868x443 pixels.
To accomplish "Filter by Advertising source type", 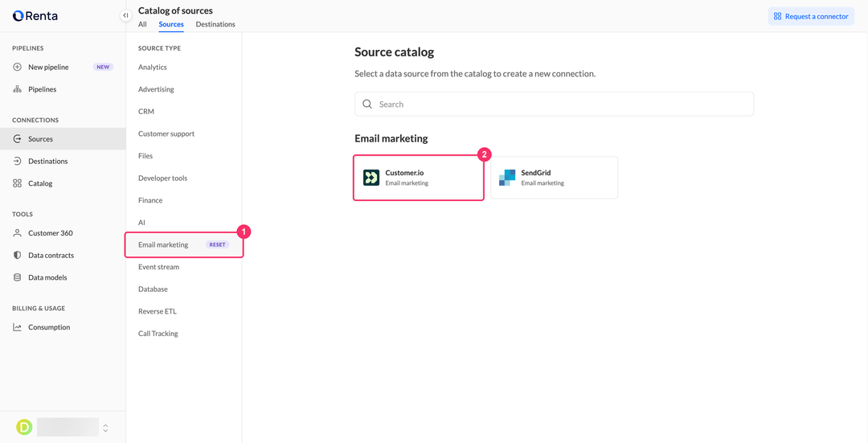I will [x=156, y=89].
